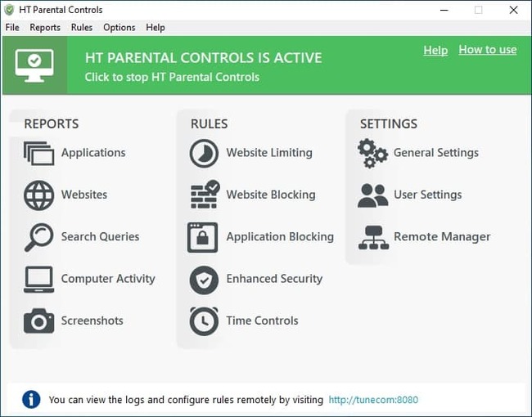Click the Search Queries magnifier icon
The image size is (532, 417).
coord(38,237)
